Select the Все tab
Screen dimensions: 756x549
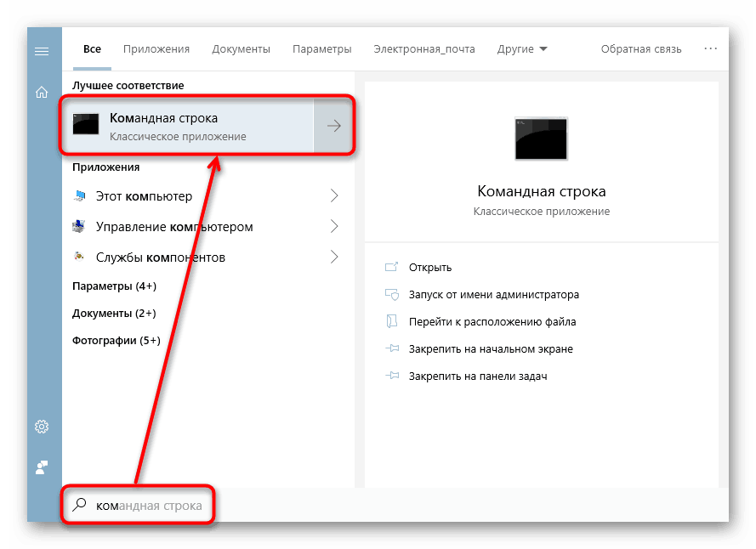[92, 49]
